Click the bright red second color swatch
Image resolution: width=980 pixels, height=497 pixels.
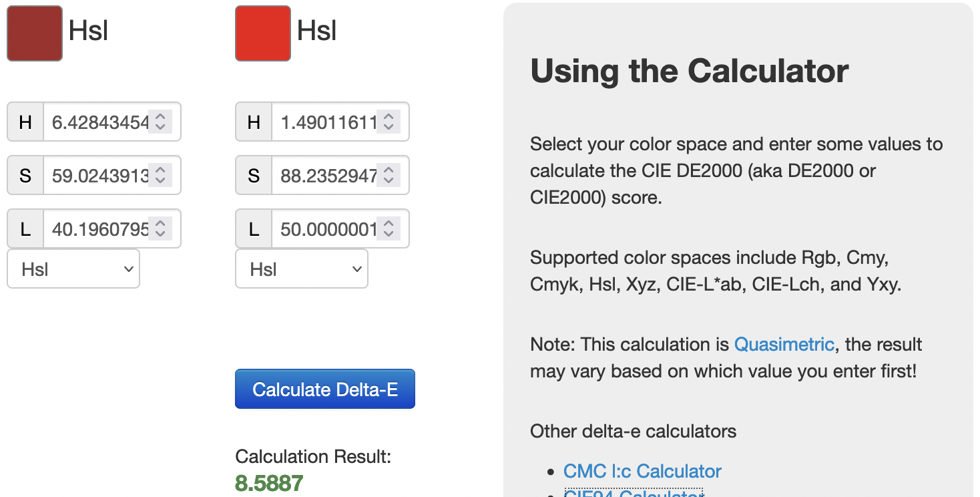pyautogui.click(x=263, y=33)
